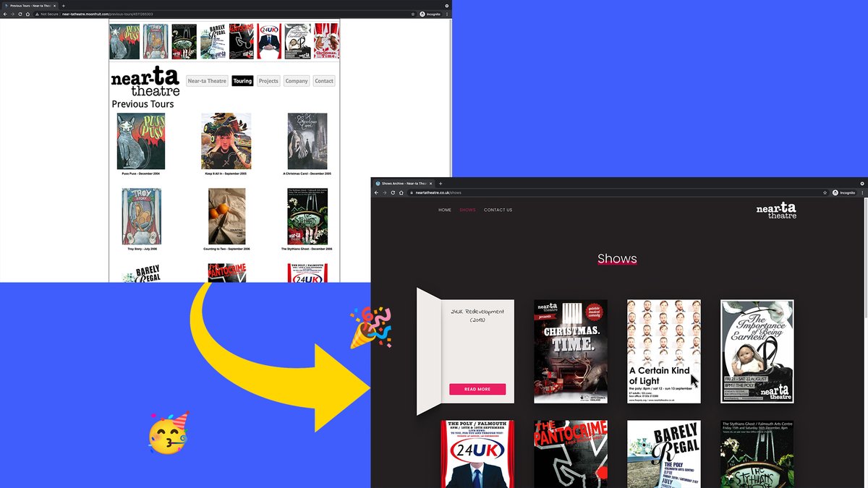Click SHOWS in new site navigation
This screenshot has height=488, width=868.
(467, 210)
